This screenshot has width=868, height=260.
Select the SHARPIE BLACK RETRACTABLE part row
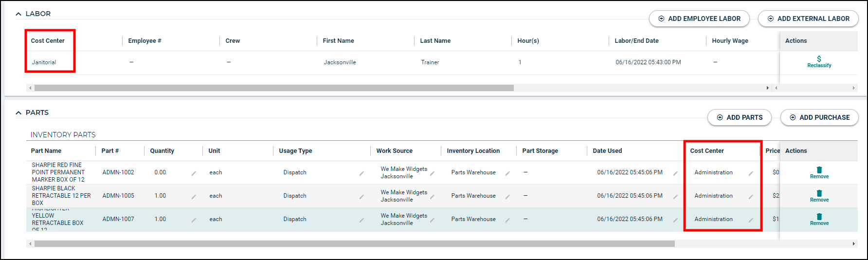403,196
